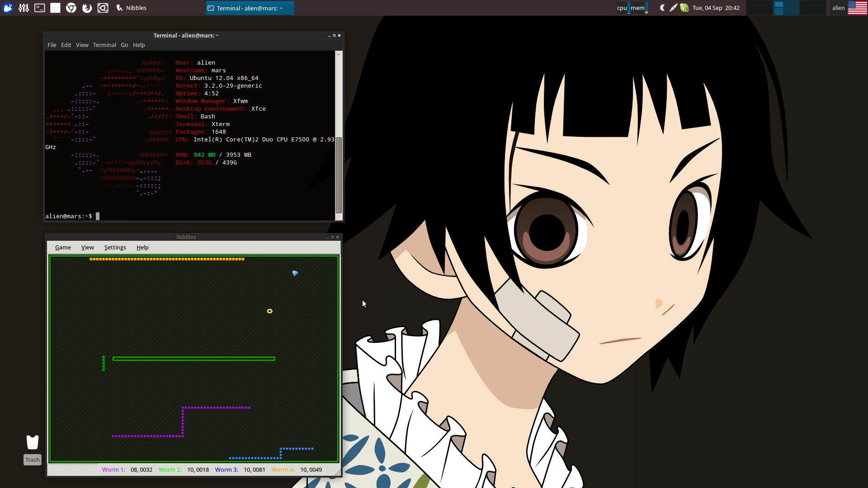Open the View menu in Nibbles

pos(87,247)
